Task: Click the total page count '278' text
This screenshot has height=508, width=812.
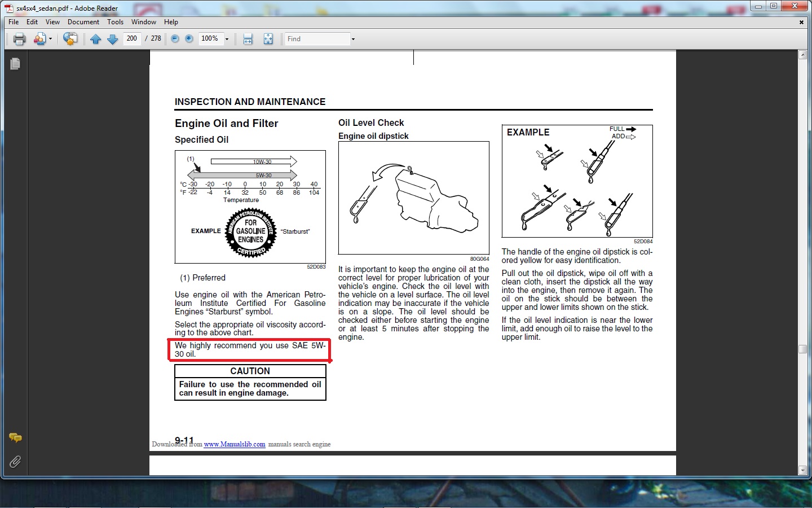Action: pyautogui.click(x=156, y=38)
